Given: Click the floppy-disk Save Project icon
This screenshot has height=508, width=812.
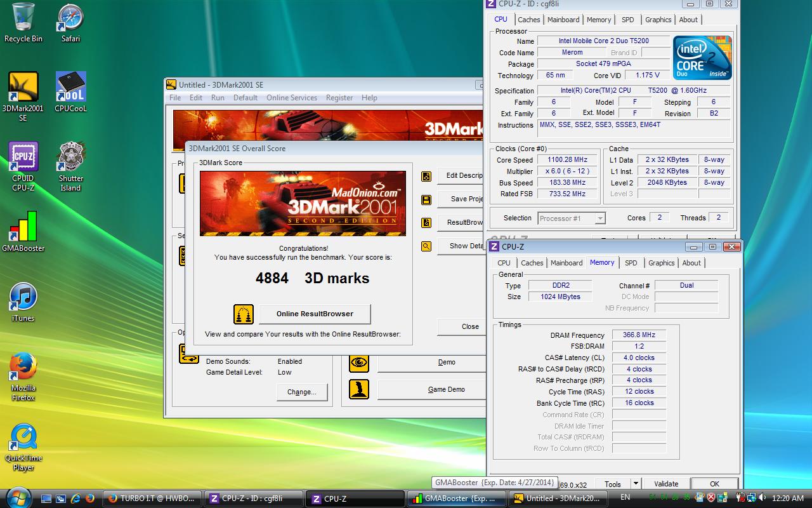Looking at the screenshot, I should [x=426, y=199].
